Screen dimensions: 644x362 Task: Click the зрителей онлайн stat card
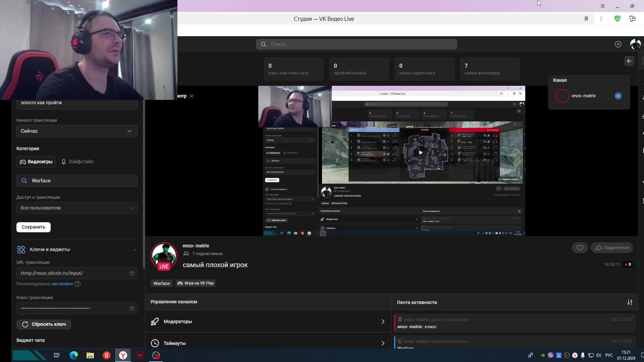click(x=359, y=69)
